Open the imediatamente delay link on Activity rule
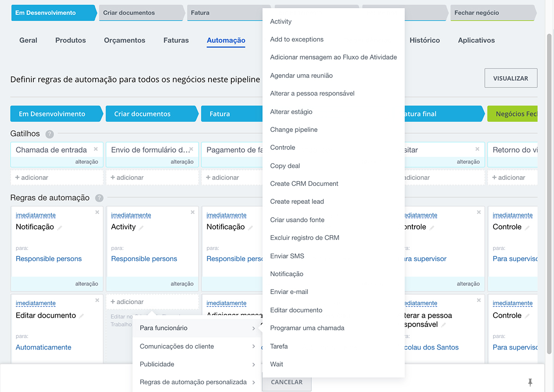 131,215
